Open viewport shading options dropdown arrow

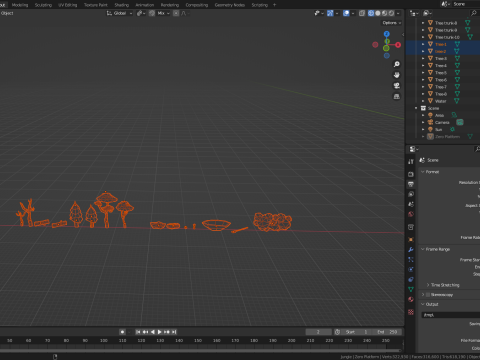tap(398, 13)
